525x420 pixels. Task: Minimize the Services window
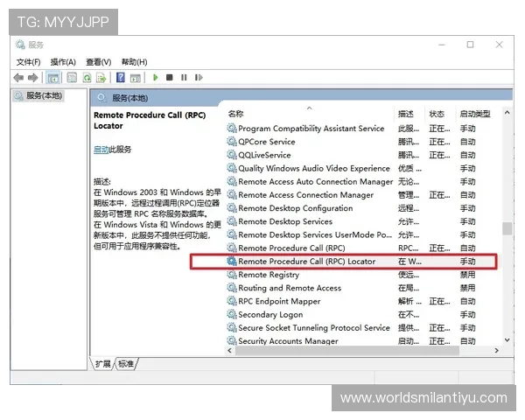442,45
